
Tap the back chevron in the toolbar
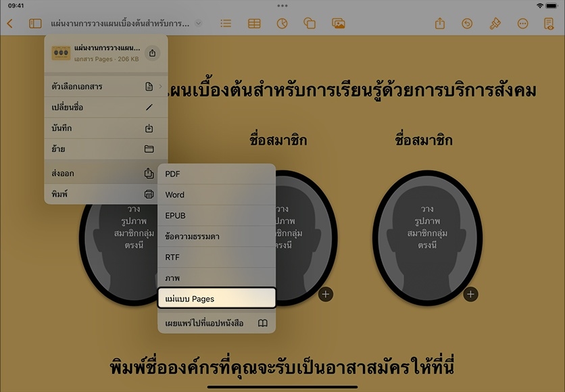point(9,24)
